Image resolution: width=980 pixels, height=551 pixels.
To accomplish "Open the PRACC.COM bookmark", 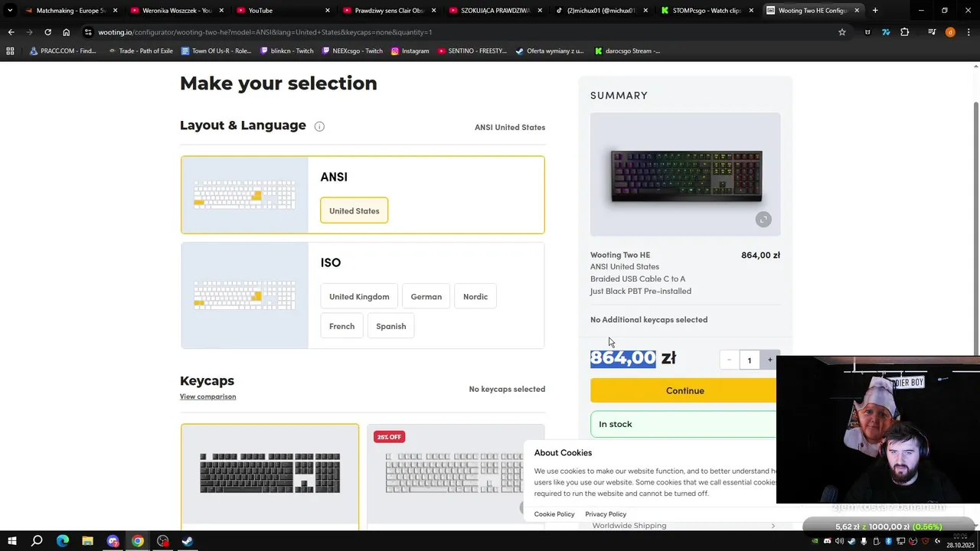I will tap(63, 51).
